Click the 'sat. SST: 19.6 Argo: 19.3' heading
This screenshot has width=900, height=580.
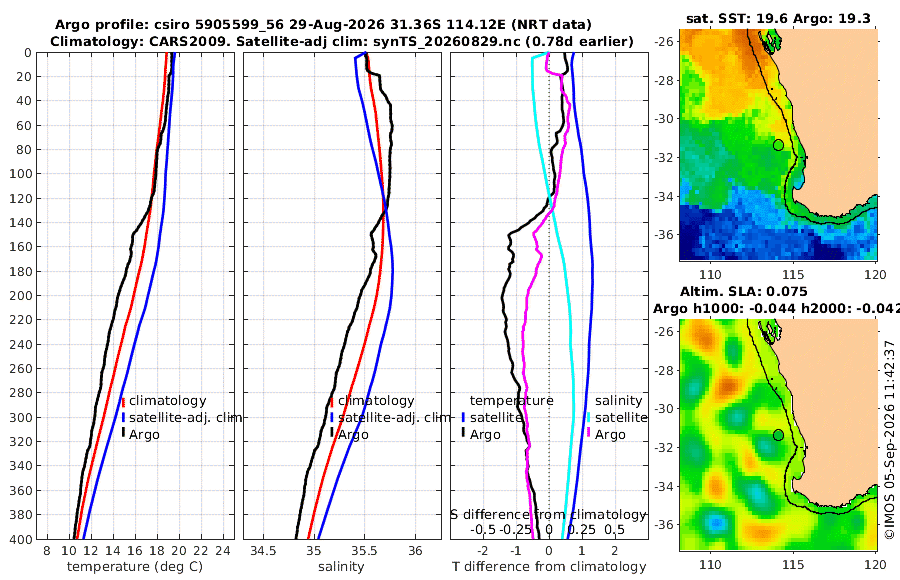click(x=778, y=18)
